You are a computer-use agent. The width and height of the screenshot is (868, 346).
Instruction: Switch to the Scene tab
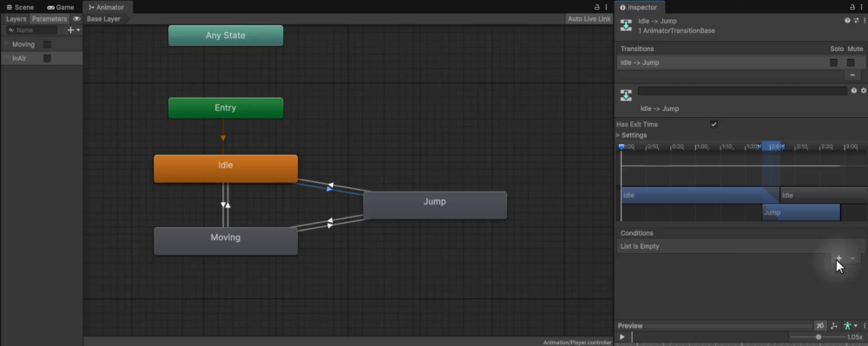tap(21, 7)
